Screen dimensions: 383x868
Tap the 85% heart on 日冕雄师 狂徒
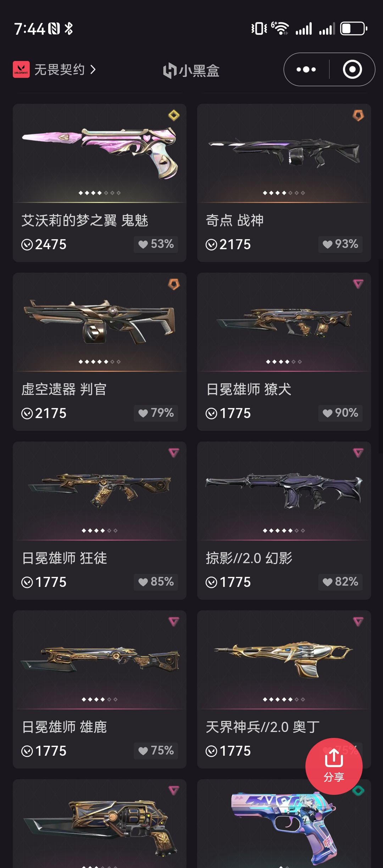[x=156, y=582]
